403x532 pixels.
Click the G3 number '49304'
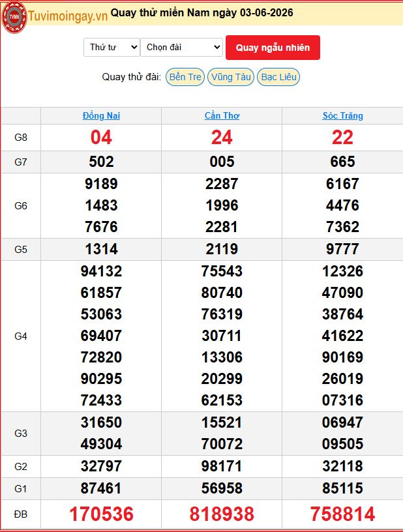click(101, 444)
